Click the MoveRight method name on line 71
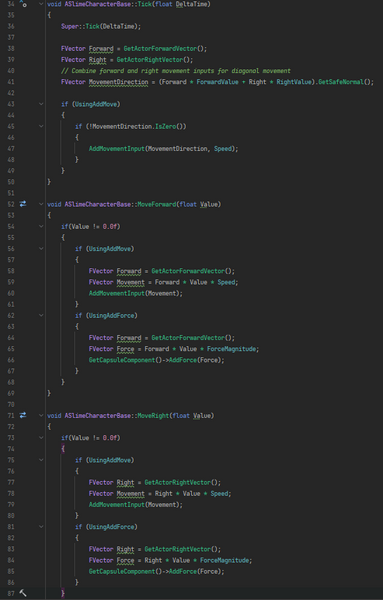Image resolution: width=383 pixels, height=600 pixels. click(x=153, y=416)
